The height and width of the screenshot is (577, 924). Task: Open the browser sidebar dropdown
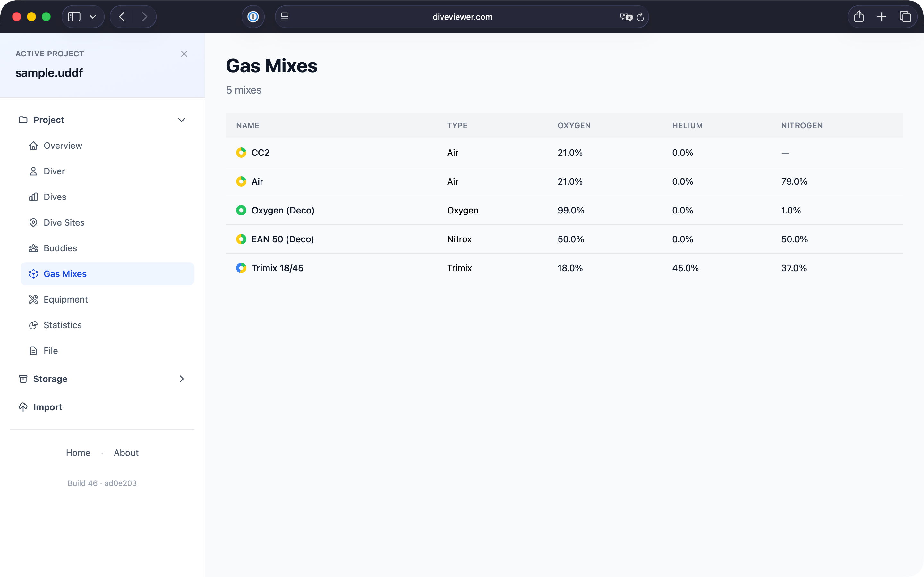[x=93, y=16]
